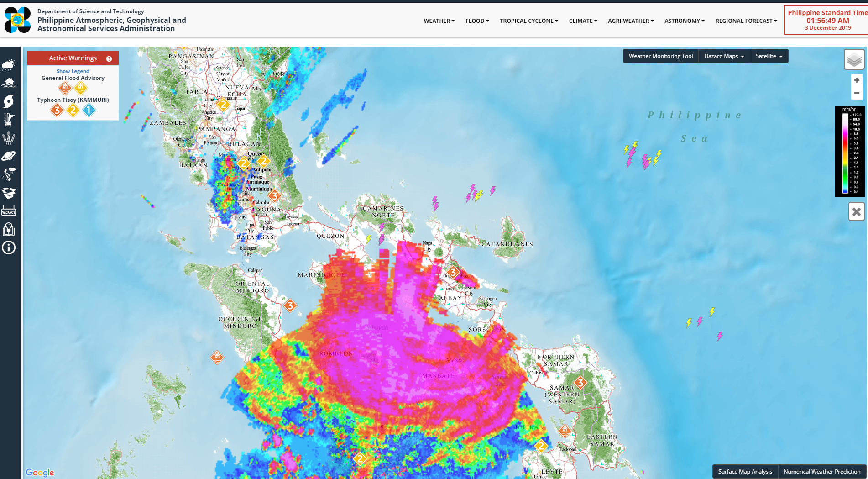Expand the ASTRONOMY menu
The width and height of the screenshot is (868, 479).
(x=685, y=21)
